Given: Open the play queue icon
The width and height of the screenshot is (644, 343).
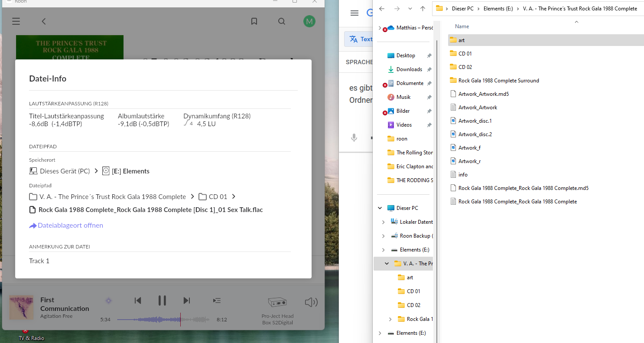Looking at the screenshot, I should tap(217, 301).
